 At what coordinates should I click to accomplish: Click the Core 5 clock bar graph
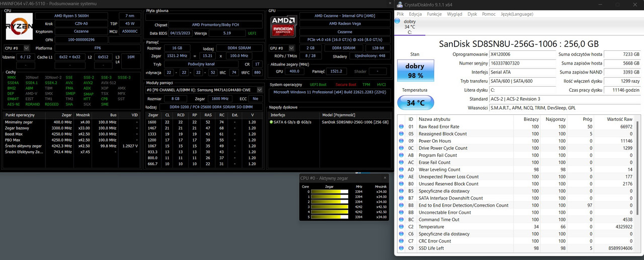tap(330, 217)
